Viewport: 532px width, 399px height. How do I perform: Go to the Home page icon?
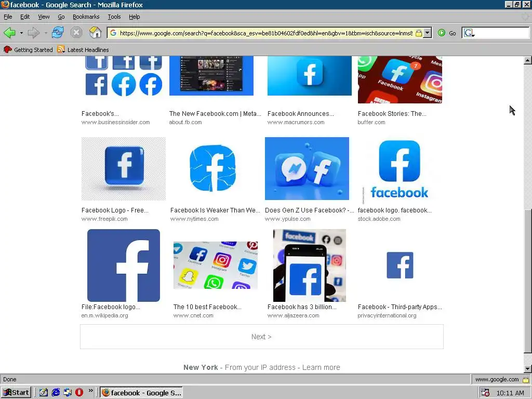[96, 33]
